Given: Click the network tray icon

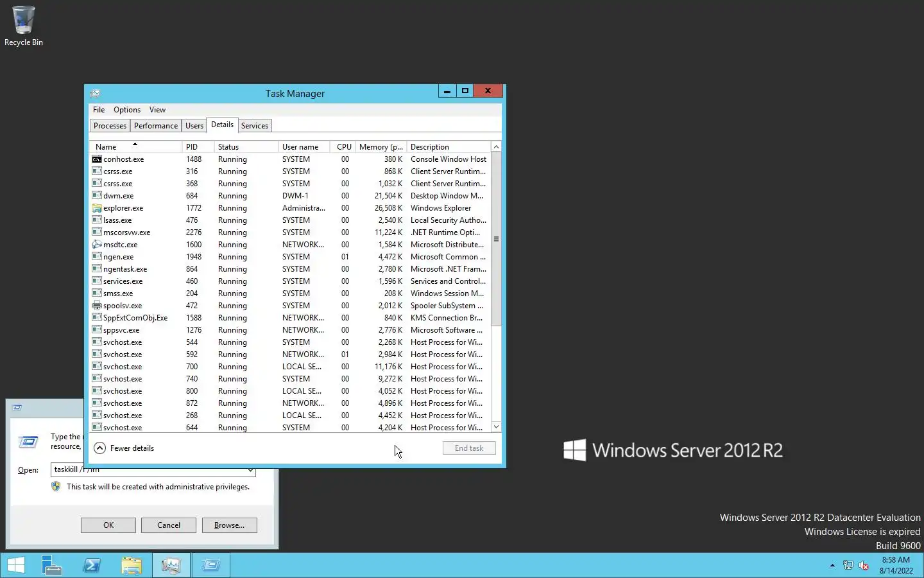Looking at the screenshot, I should (x=848, y=566).
